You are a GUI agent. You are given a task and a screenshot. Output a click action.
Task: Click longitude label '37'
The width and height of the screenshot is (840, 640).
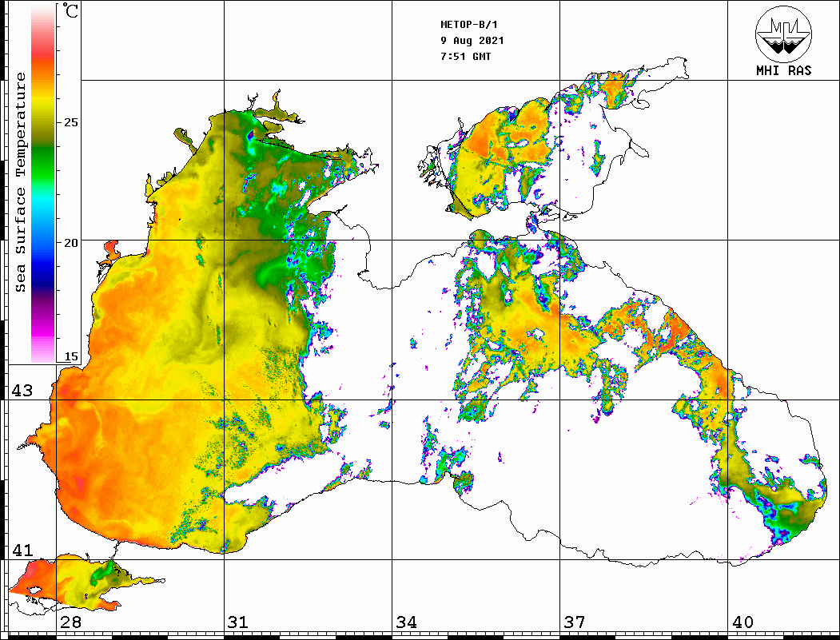575,622
